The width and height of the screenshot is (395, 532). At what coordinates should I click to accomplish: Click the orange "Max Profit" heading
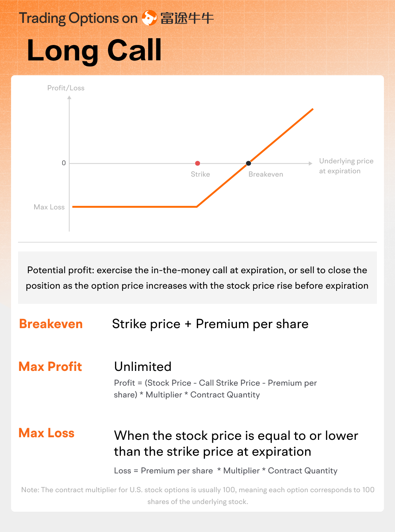[50, 366]
